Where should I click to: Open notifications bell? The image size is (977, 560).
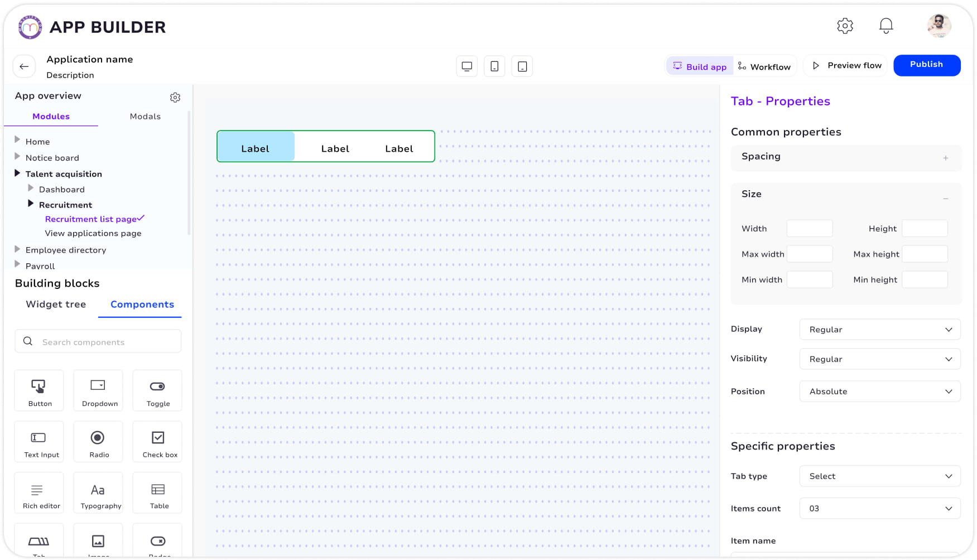coord(886,26)
